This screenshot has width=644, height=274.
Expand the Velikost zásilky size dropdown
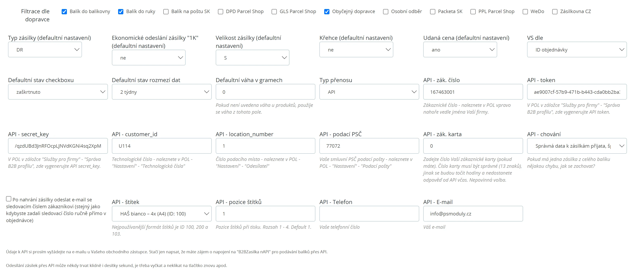[x=252, y=58]
